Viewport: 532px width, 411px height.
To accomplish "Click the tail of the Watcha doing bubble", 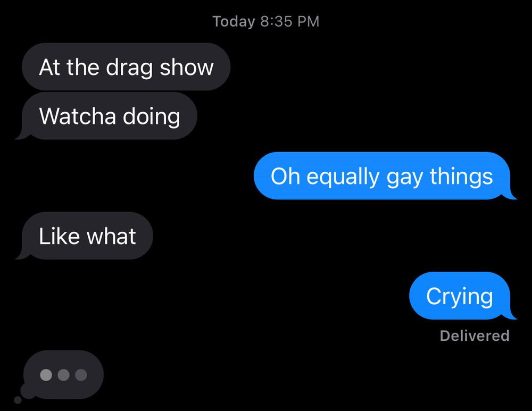I will (x=22, y=135).
